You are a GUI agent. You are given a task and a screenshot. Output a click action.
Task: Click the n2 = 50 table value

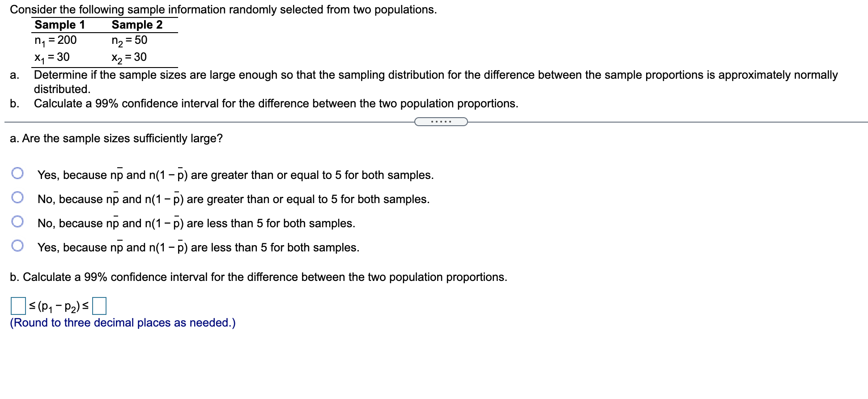coord(129,41)
